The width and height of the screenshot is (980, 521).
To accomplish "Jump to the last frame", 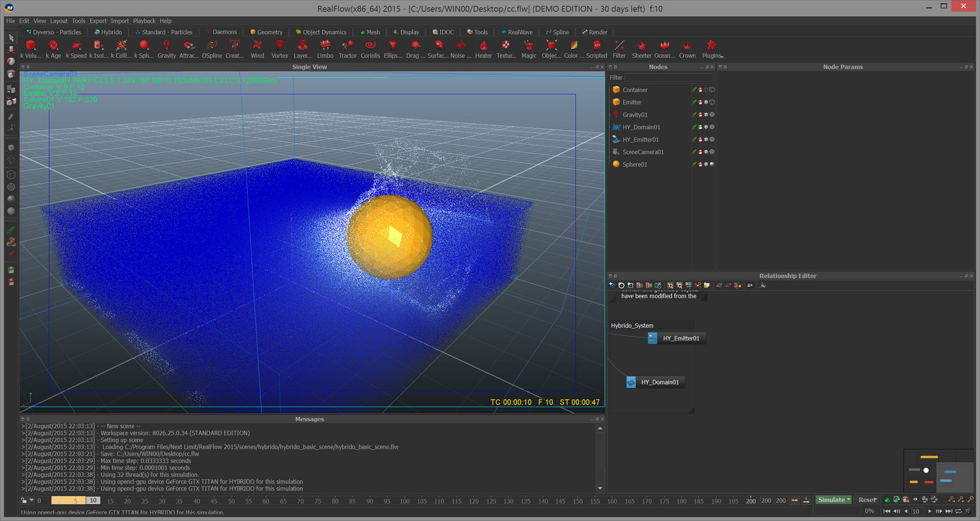I will pos(949,511).
